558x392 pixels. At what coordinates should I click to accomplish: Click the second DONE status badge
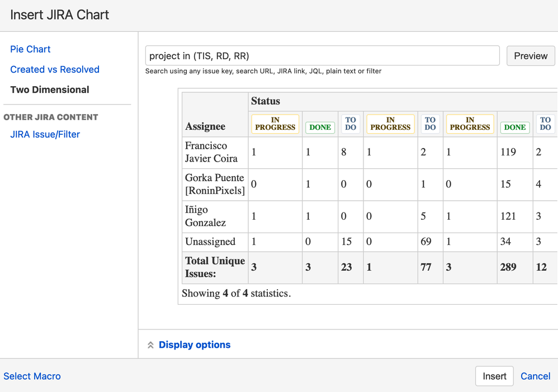point(514,127)
